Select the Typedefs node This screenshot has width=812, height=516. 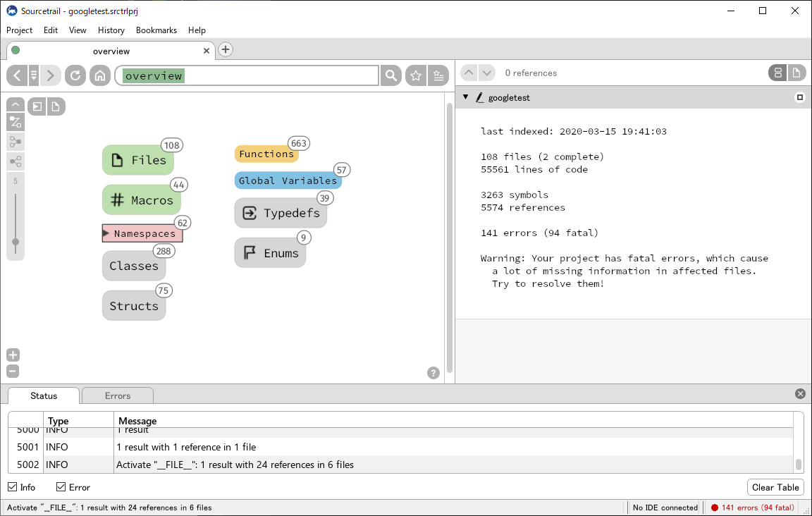pyautogui.click(x=281, y=213)
